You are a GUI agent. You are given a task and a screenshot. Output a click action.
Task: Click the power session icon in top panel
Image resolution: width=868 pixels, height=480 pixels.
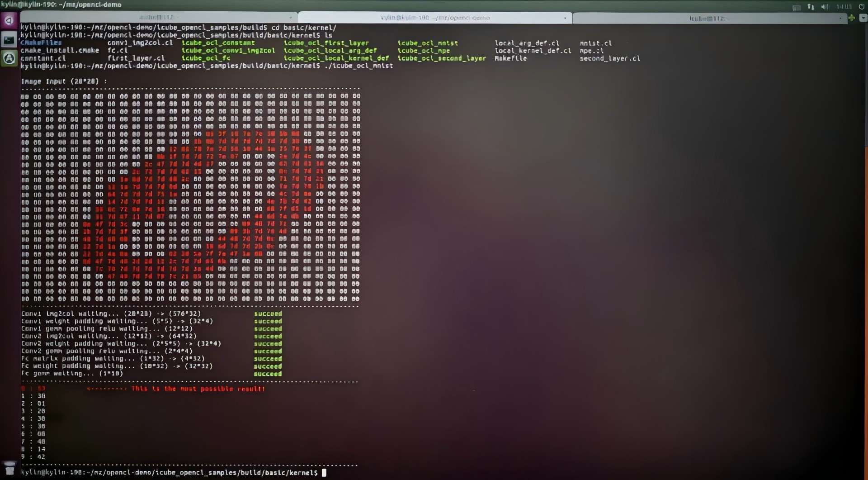[861, 7]
